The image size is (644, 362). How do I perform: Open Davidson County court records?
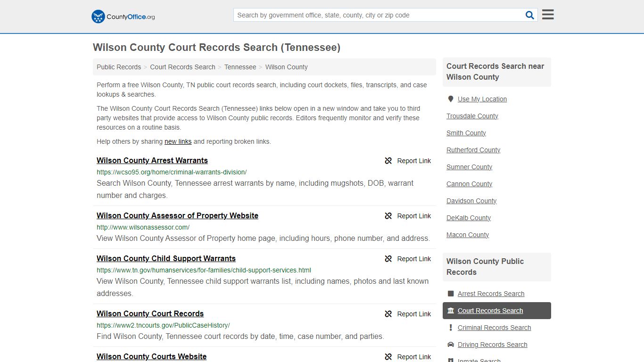471,201
